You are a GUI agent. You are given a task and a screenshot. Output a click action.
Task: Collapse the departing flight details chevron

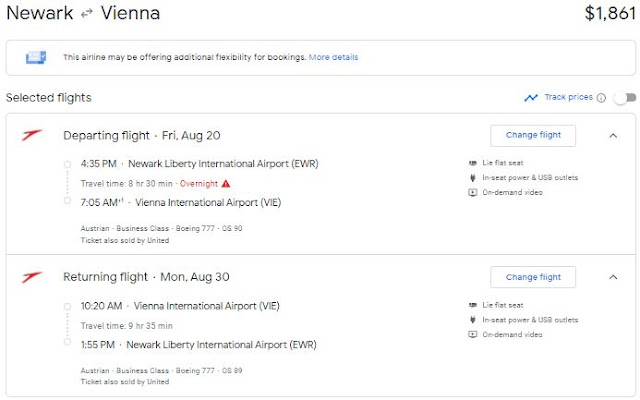(x=613, y=135)
